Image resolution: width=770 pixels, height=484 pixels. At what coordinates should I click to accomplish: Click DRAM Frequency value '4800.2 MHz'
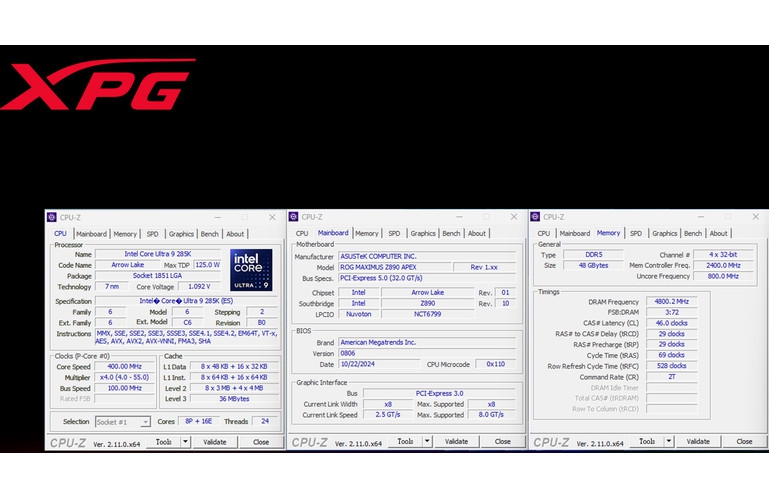point(672,302)
